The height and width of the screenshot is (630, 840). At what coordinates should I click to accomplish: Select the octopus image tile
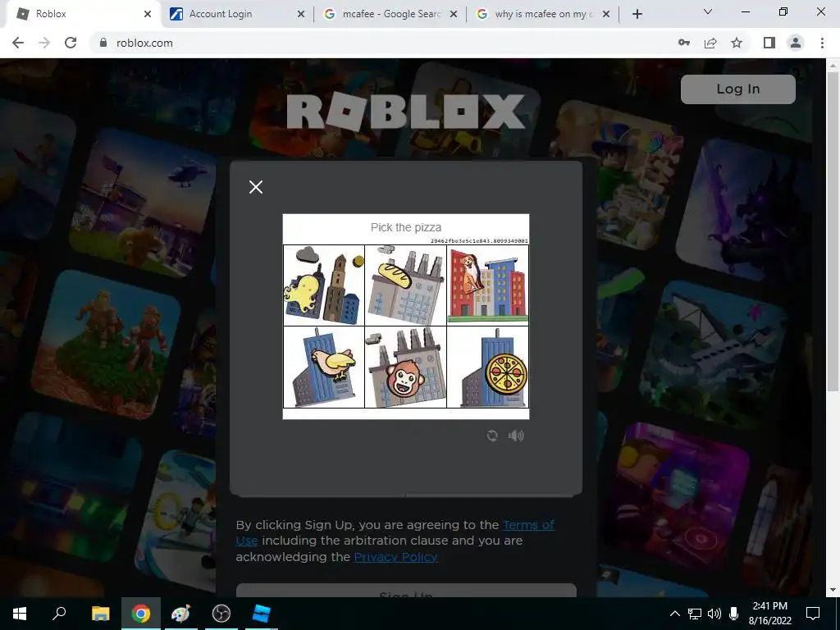pos(324,285)
